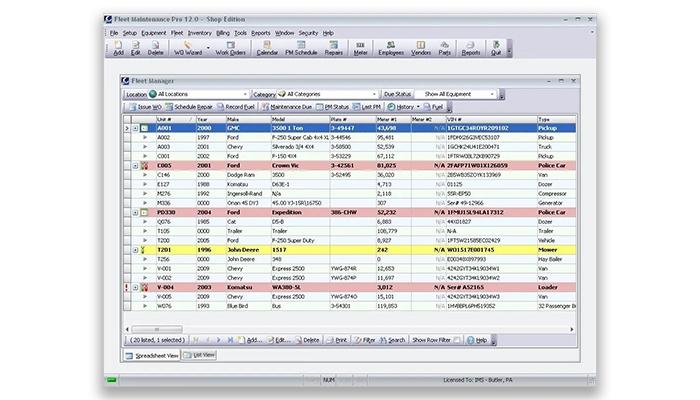Expand the V-004 row
700x400 pixels.
(x=135, y=288)
